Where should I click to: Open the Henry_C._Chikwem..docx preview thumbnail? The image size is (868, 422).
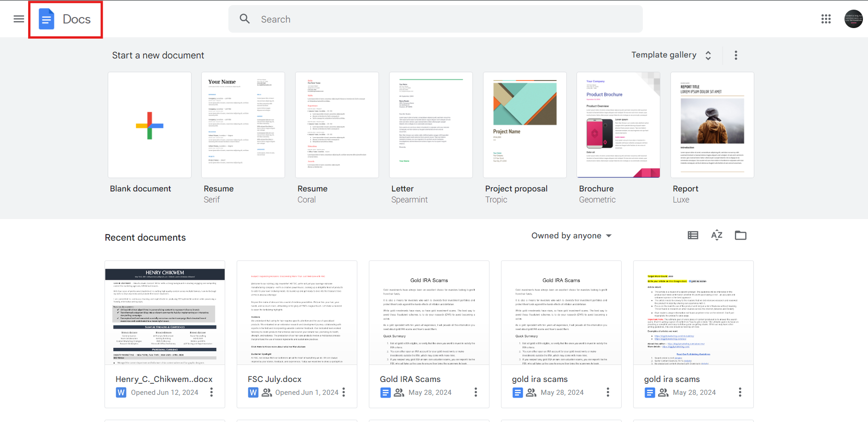(165, 313)
